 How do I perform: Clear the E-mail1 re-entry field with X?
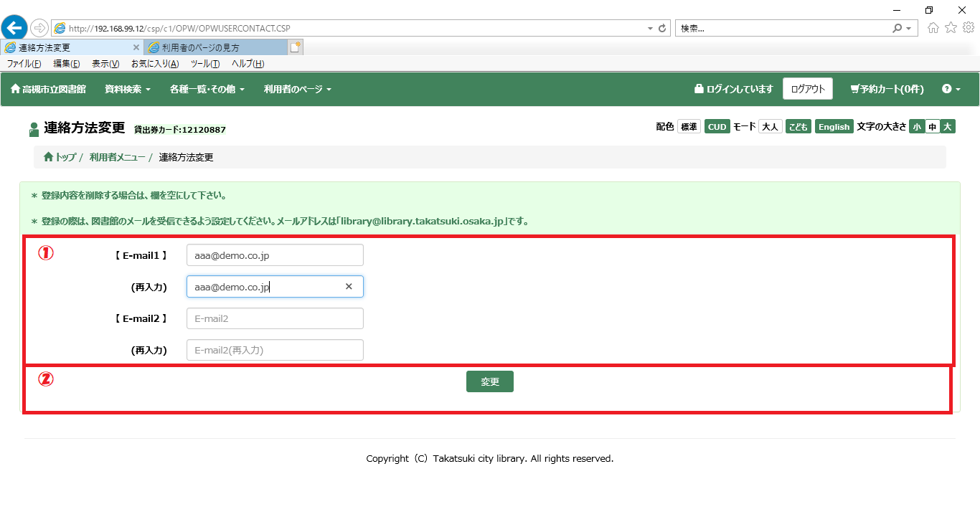click(349, 287)
